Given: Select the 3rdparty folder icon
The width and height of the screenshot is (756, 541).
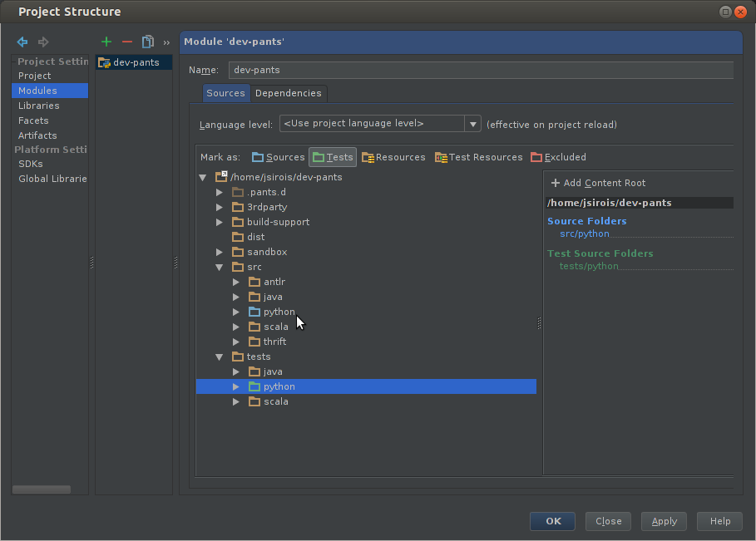Looking at the screenshot, I should coord(238,207).
